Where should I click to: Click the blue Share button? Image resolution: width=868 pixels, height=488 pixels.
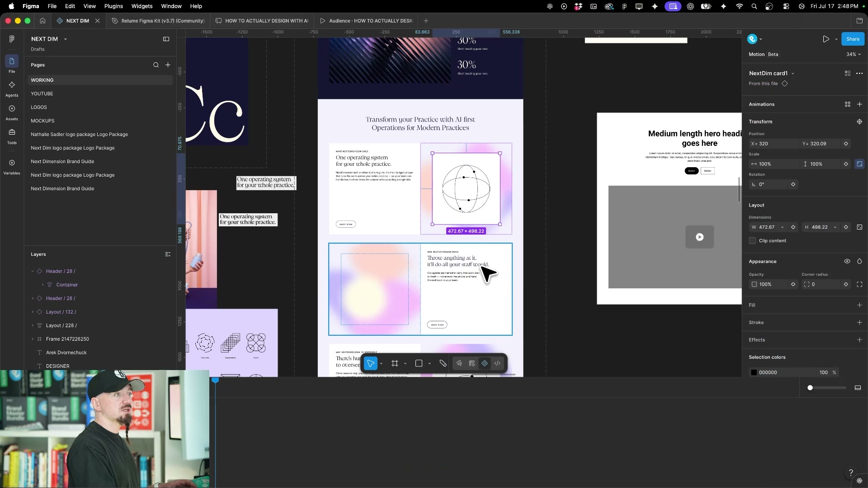tap(853, 39)
